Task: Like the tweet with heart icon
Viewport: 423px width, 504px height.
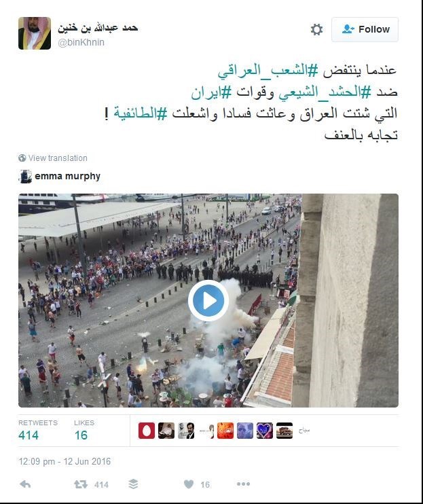Action: 189,484
